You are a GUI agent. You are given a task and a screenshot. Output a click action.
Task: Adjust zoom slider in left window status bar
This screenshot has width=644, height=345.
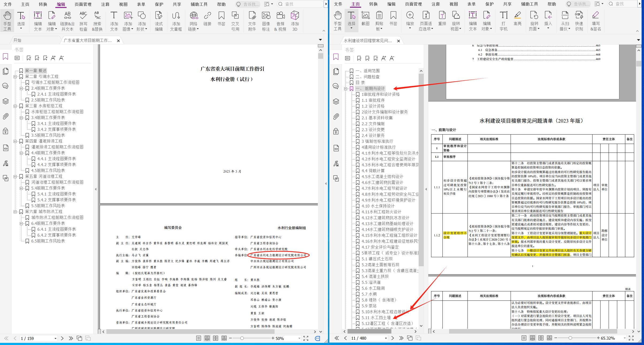tap(242, 338)
